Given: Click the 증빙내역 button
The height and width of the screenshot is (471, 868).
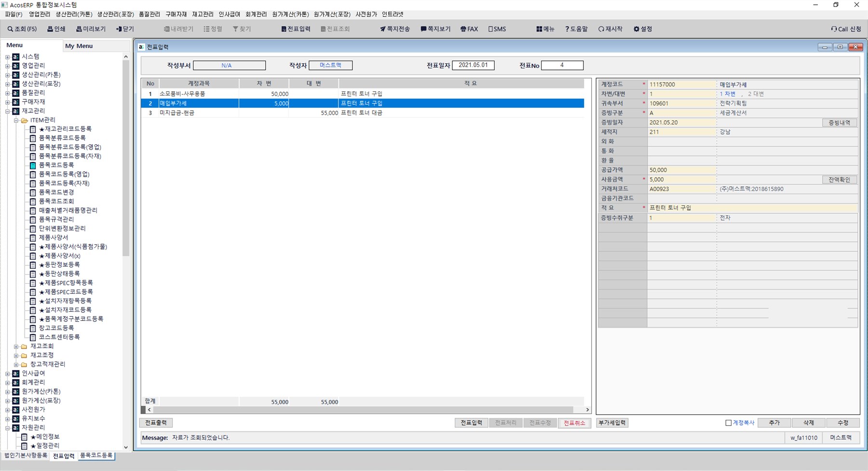Looking at the screenshot, I should coord(840,123).
